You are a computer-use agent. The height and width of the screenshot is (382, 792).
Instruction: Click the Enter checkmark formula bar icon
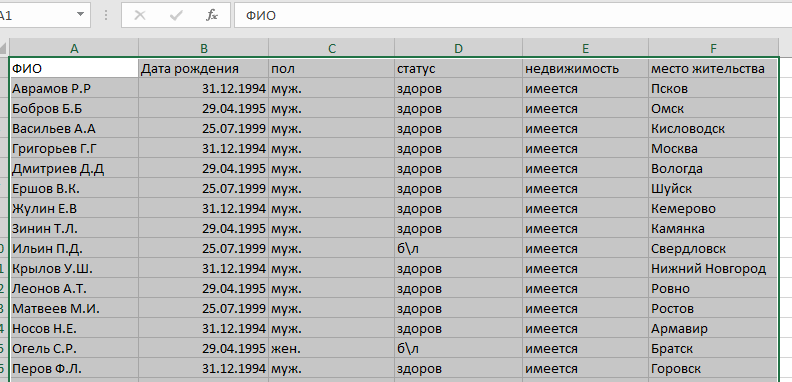[x=176, y=16]
